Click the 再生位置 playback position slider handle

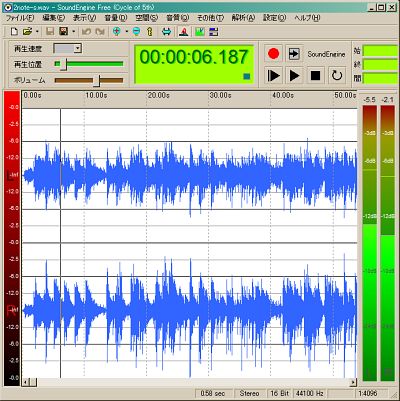(x=63, y=65)
